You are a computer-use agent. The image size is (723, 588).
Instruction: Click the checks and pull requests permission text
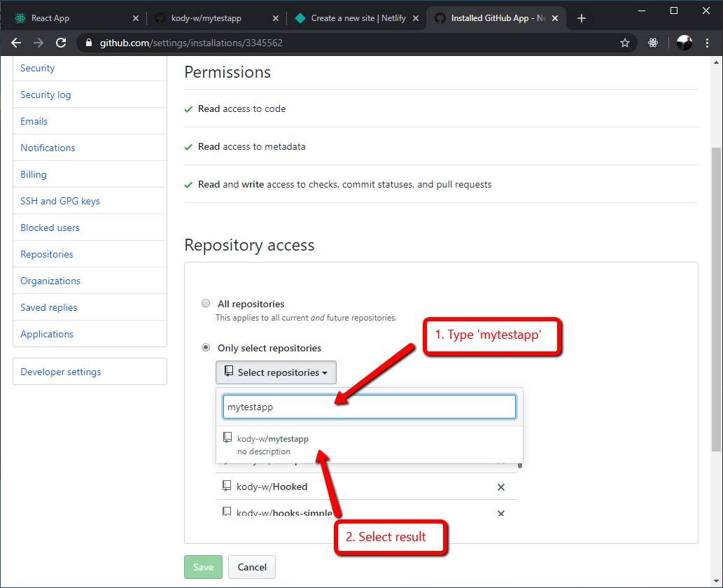tap(345, 185)
